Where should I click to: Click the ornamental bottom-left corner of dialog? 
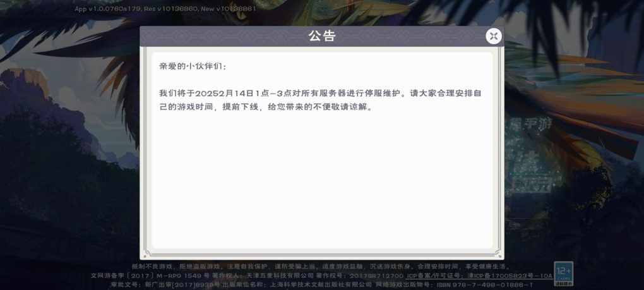click(146, 253)
